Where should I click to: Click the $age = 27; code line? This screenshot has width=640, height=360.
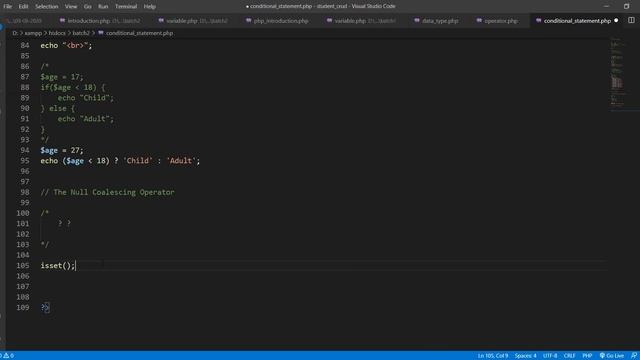62,150
